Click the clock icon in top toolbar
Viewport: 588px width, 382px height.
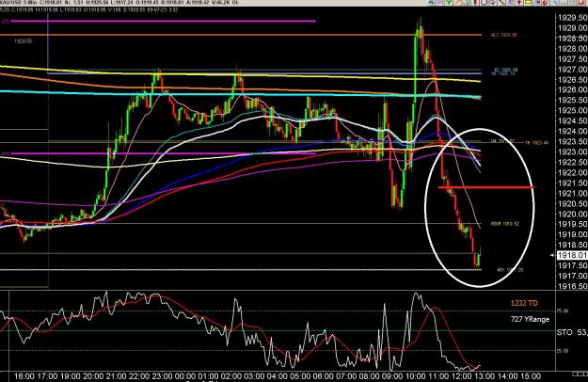tap(484, 2)
